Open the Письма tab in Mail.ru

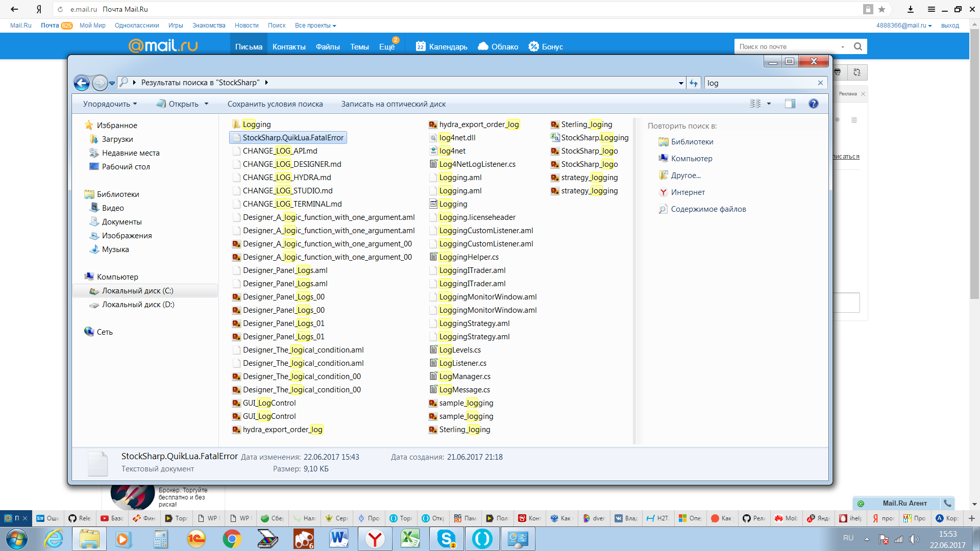coord(249,46)
